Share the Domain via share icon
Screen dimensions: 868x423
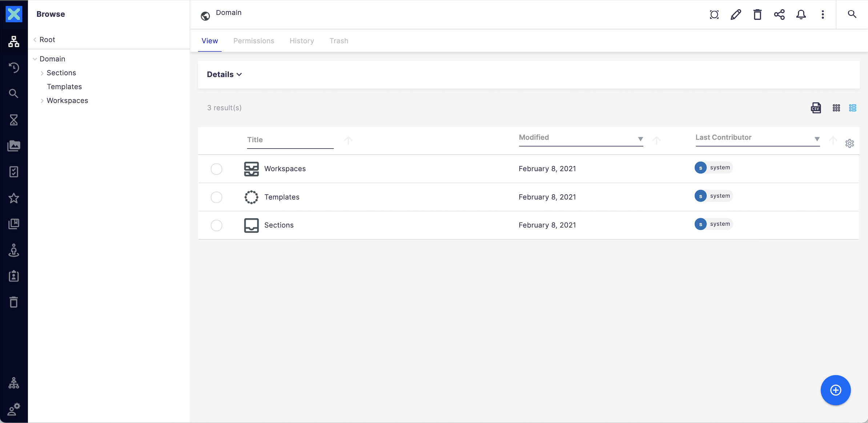(779, 15)
